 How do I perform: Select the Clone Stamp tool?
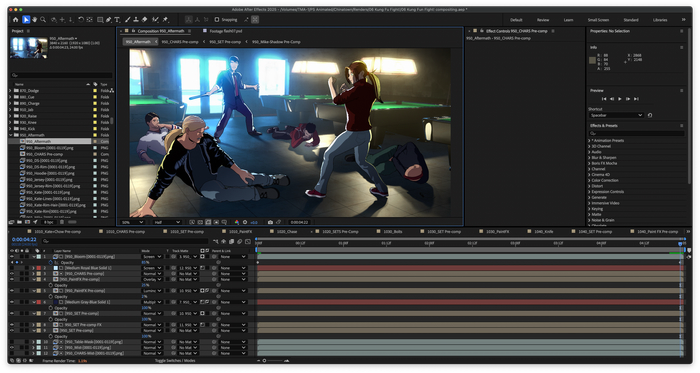tap(136, 20)
